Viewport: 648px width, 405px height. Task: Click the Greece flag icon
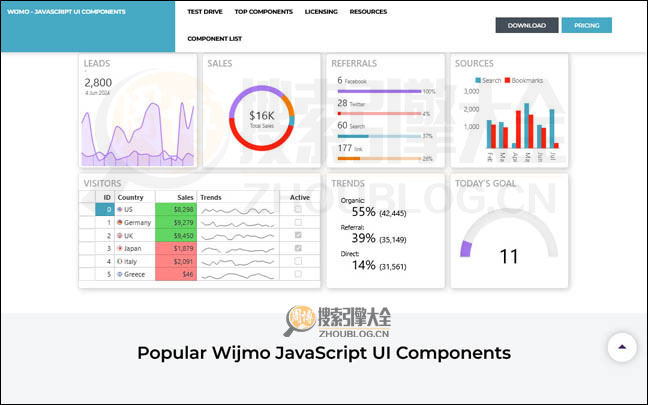point(120,274)
